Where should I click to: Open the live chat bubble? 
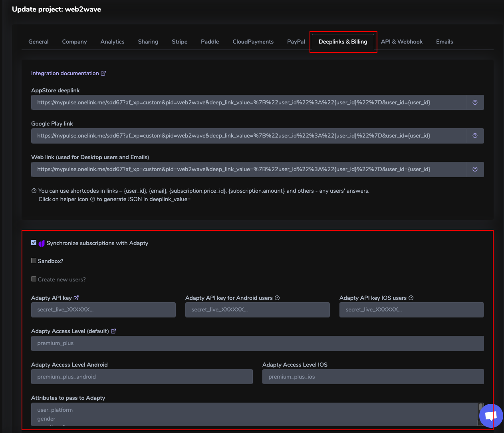click(x=491, y=416)
